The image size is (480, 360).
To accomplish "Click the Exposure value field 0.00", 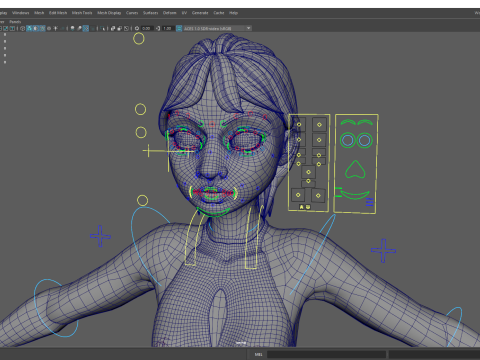I will point(147,28).
